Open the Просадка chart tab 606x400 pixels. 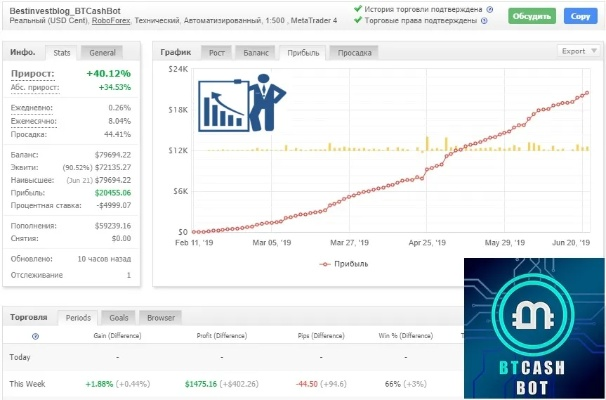pos(355,53)
